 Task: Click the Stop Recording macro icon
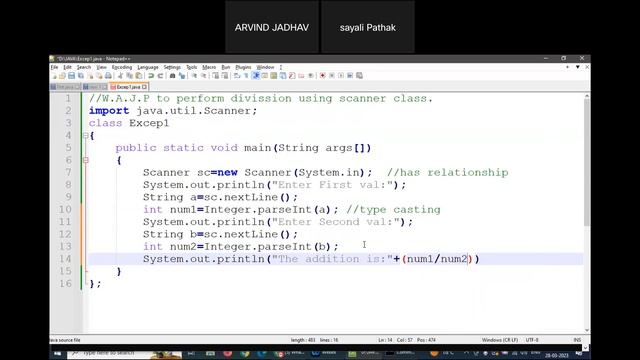(x=333, y=76)
